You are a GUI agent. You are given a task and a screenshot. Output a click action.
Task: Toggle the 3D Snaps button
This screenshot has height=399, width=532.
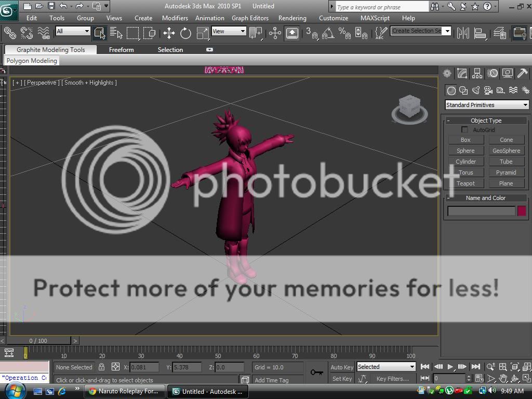(312, 33)
